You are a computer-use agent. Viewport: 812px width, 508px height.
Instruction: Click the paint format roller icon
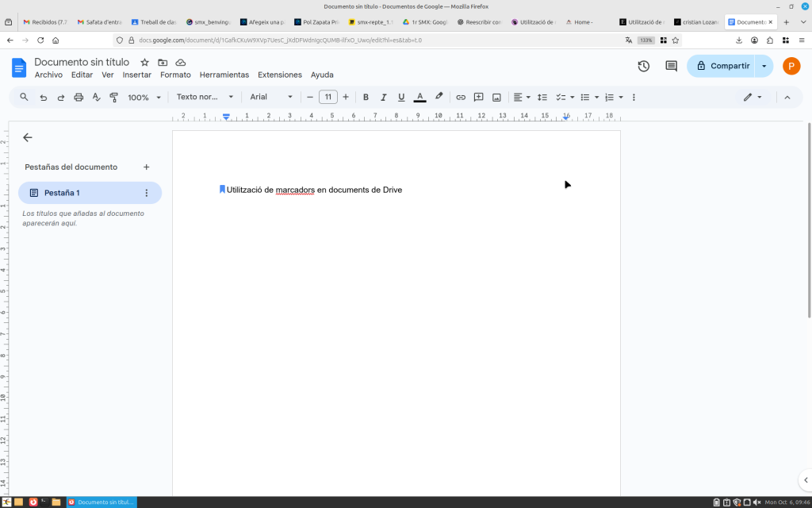coord(113,97)
